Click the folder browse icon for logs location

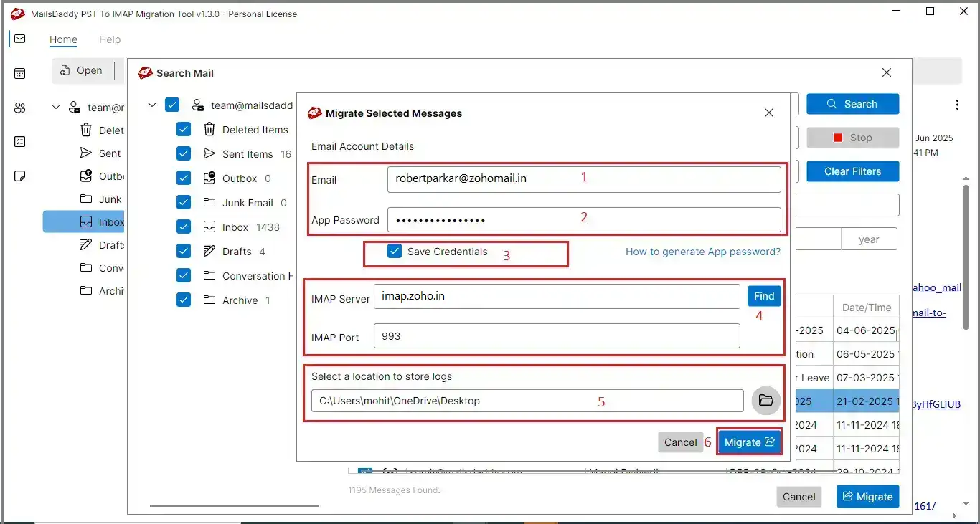coord(765,401)
